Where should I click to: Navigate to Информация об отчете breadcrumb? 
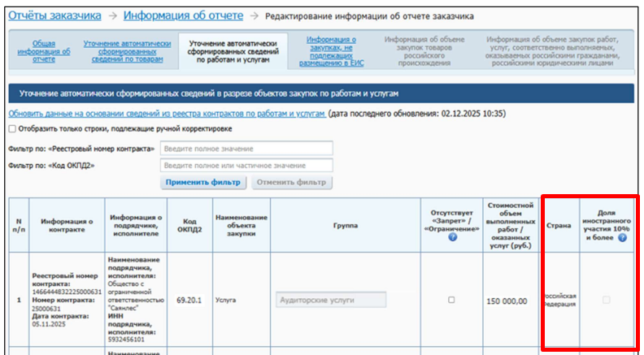(184, 15)
